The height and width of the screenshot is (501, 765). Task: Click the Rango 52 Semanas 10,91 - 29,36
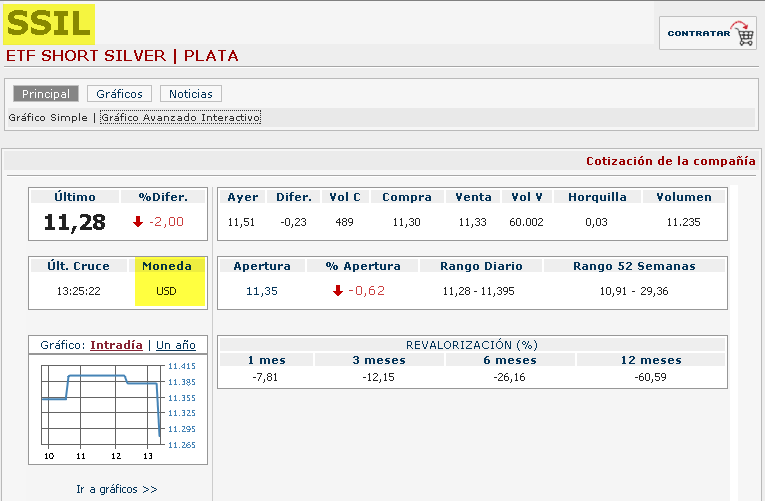pos(634,291)
